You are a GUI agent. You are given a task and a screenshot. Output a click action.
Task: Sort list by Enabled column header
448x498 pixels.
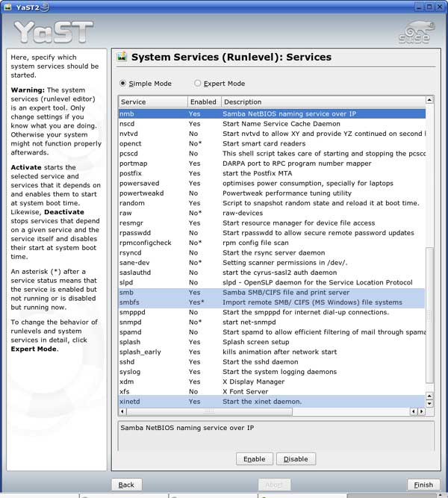click(205, 102)
